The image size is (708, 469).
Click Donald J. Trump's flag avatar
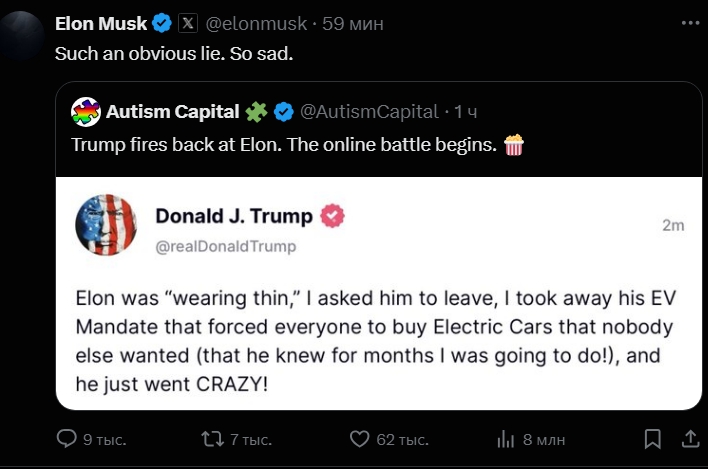[x=106, y=225]
